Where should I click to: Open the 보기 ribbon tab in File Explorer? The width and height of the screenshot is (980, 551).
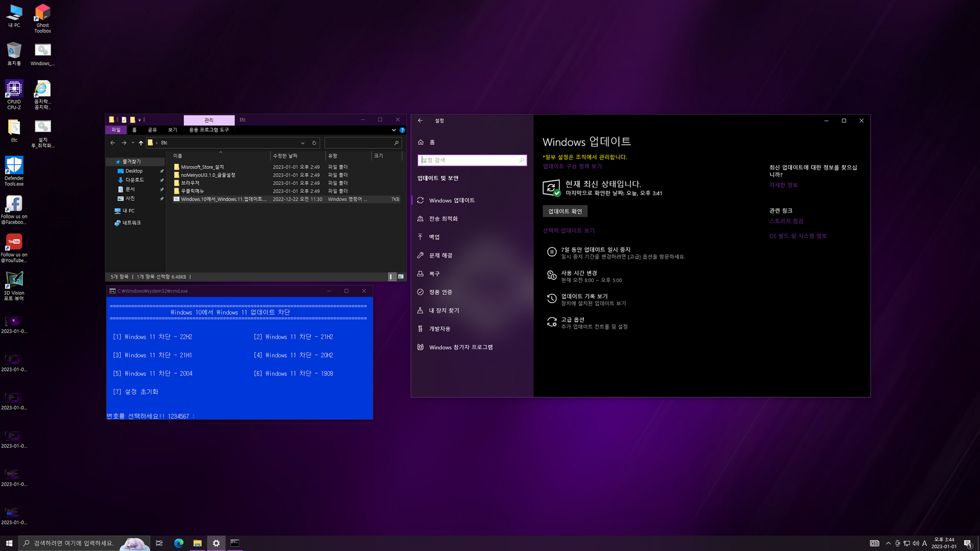pos(173,130)
